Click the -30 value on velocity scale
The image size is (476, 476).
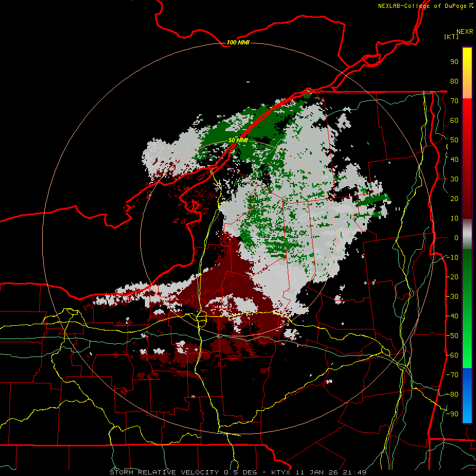point(452,297)
